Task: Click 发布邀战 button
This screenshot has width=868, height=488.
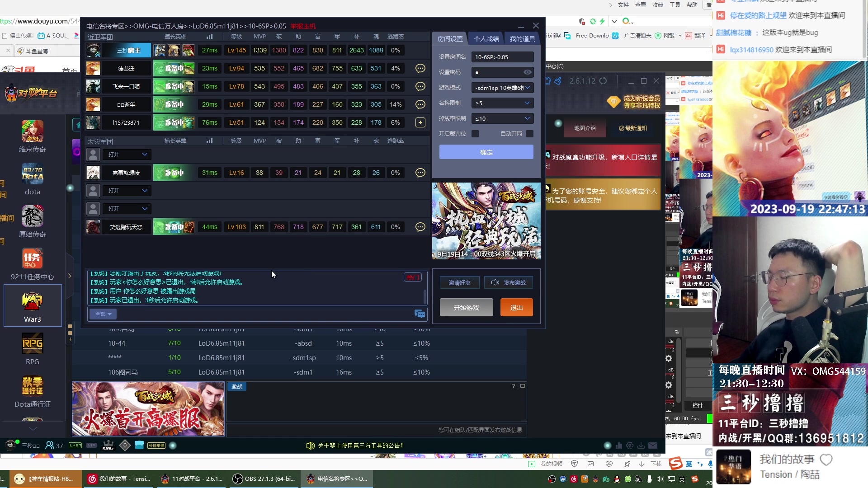Action: 509,283
